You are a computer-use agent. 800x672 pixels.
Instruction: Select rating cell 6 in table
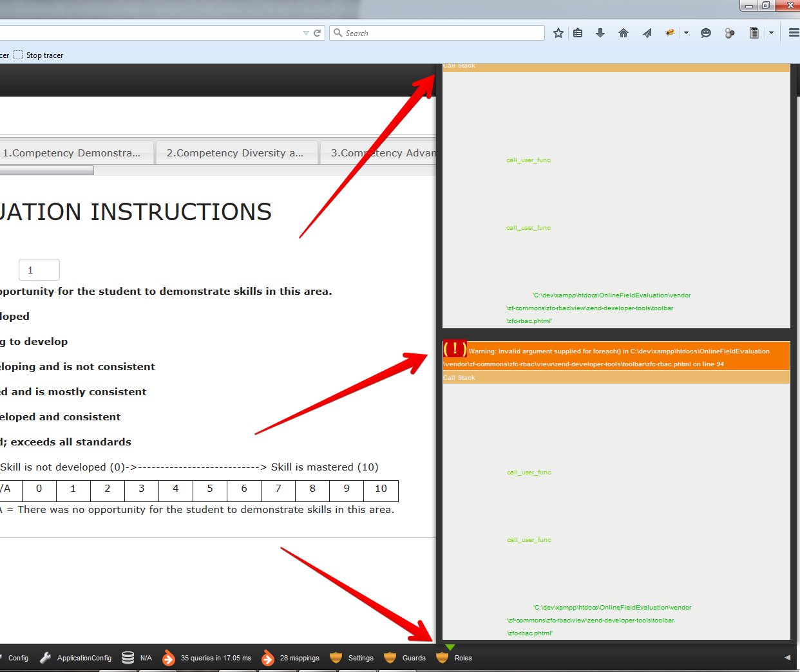[243, 490]
